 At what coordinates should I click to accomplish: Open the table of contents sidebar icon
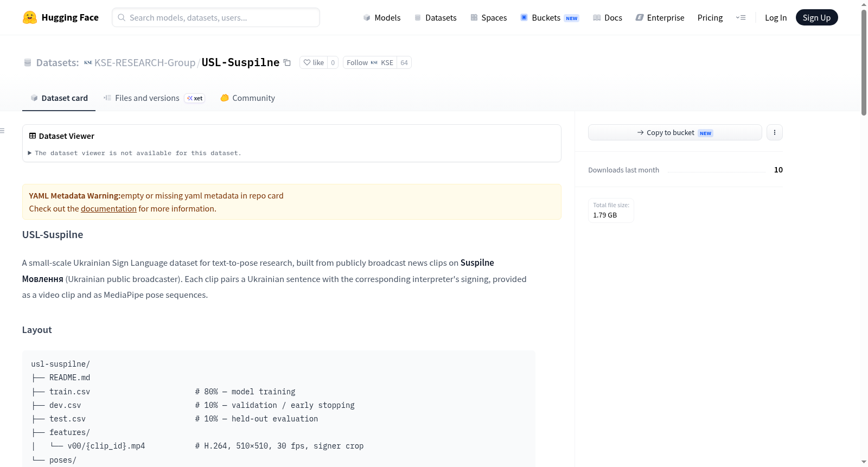point(2,131)
